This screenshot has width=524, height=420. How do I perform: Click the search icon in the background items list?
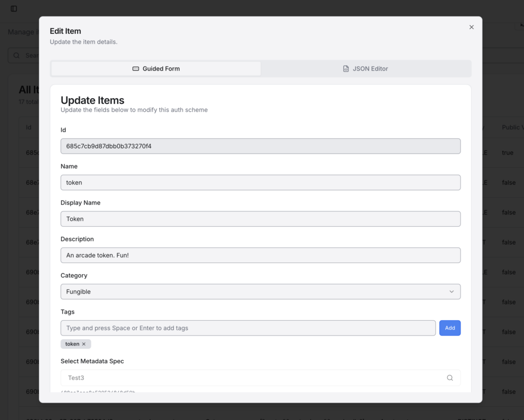point(17,55)
